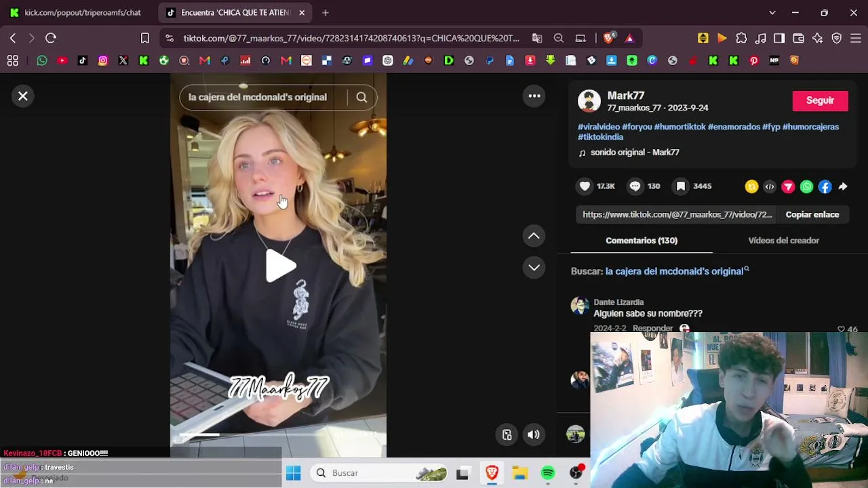Toggle the auto-scroll icon beside the volume button
Viewport: 868px width, 488px height.
[x=507, y=435]
